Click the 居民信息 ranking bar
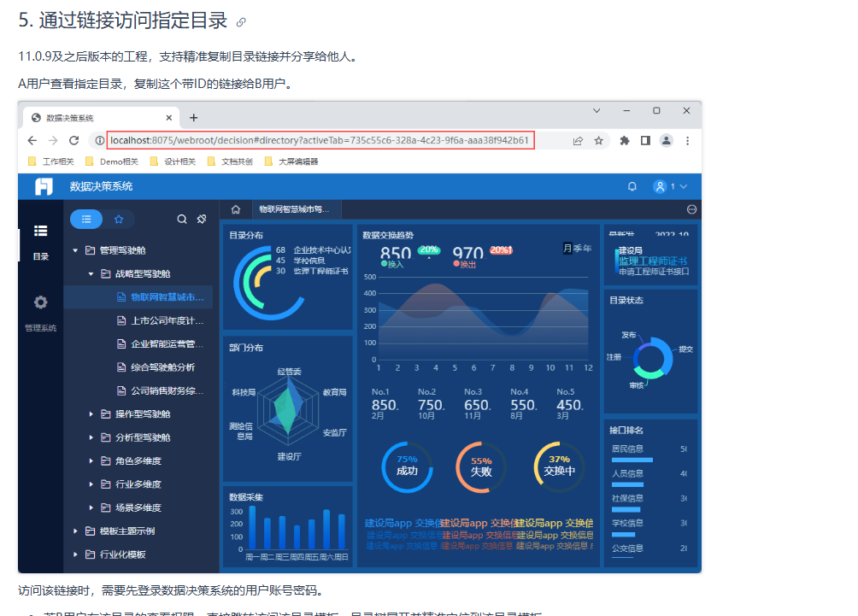Image resolution: width=858 pixels, height=616 pixels. click(x=632, y=461)
